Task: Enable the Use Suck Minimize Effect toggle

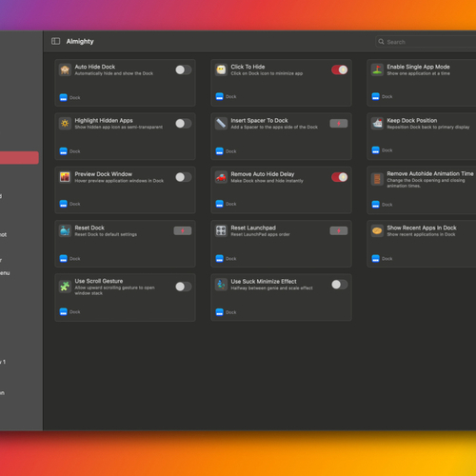Action: [340, 285]
